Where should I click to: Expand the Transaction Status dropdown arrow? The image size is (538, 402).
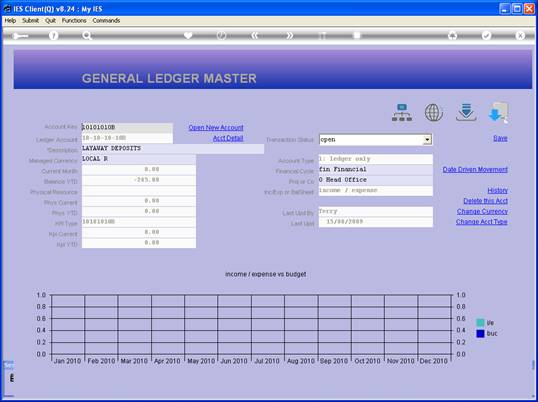coord(427,140)
